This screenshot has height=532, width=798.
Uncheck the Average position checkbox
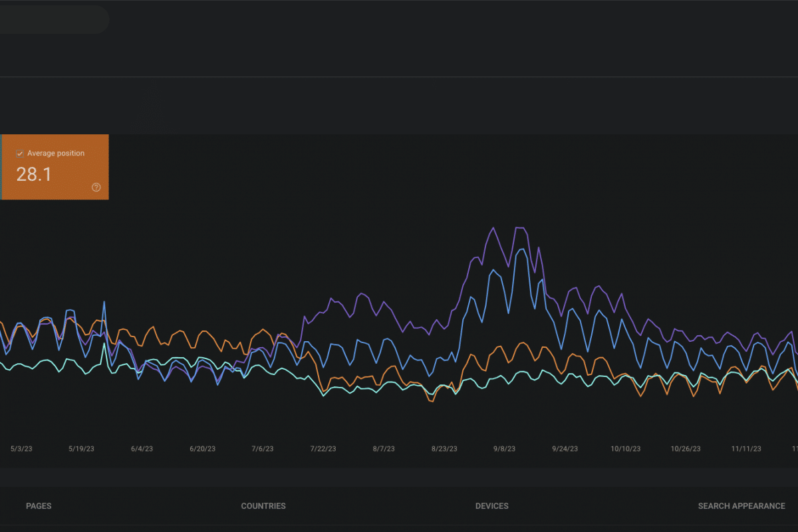[x=19, y=154]
